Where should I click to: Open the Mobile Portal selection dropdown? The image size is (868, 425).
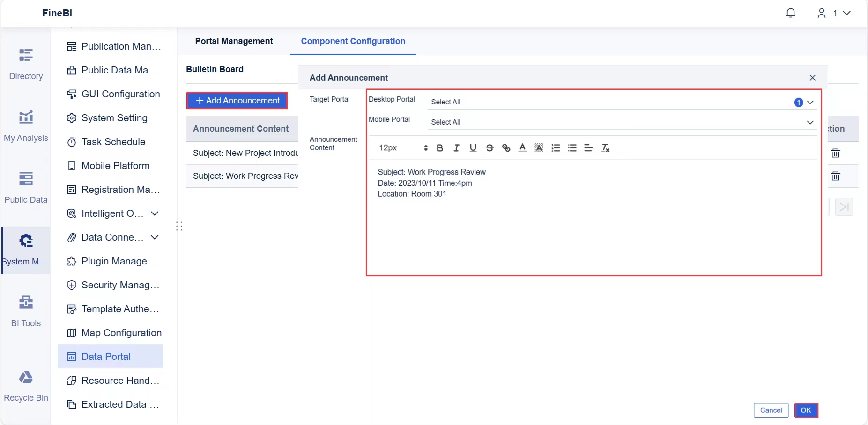tap(810, 122)
